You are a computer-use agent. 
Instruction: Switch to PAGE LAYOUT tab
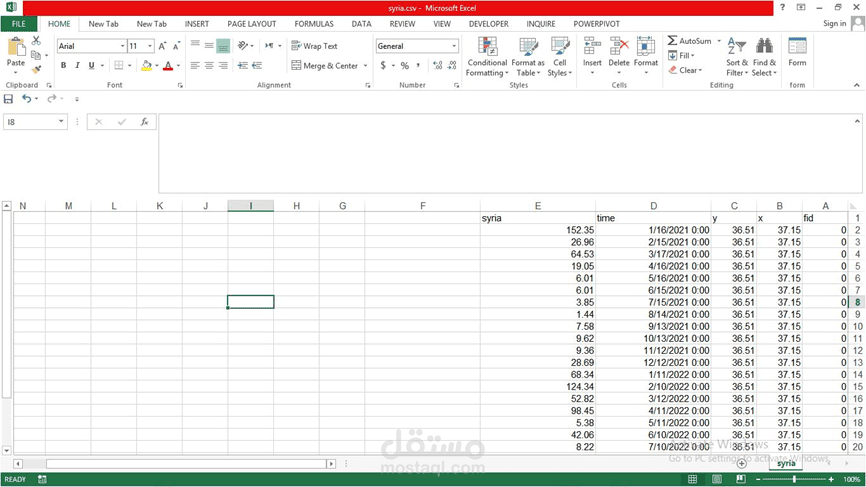[x=251, y=24]
